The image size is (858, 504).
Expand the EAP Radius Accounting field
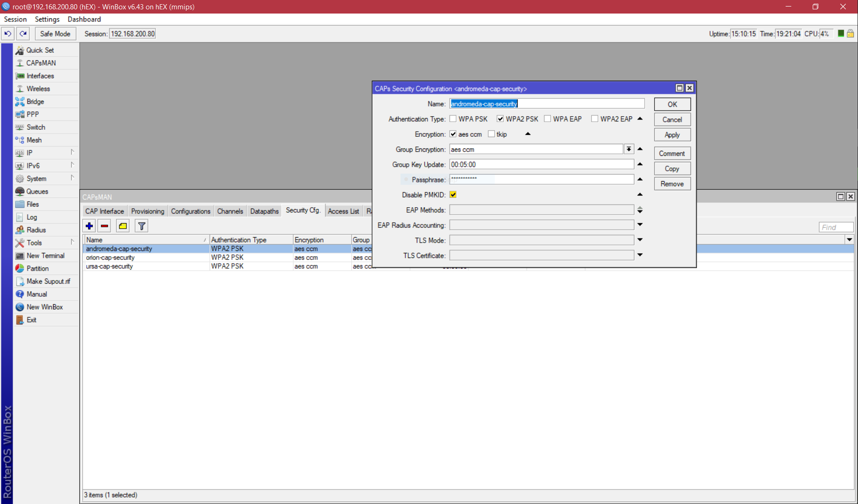640,225
